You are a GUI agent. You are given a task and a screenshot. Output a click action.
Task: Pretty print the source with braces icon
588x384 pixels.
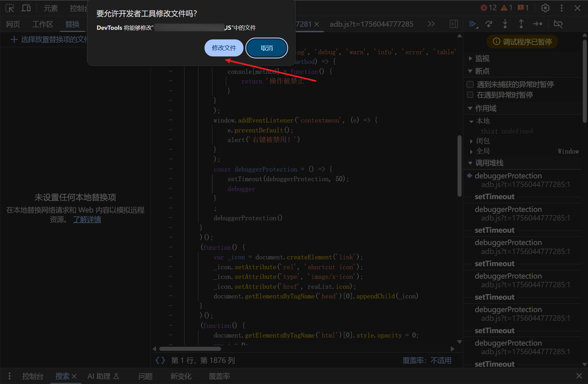coord(160,360)
